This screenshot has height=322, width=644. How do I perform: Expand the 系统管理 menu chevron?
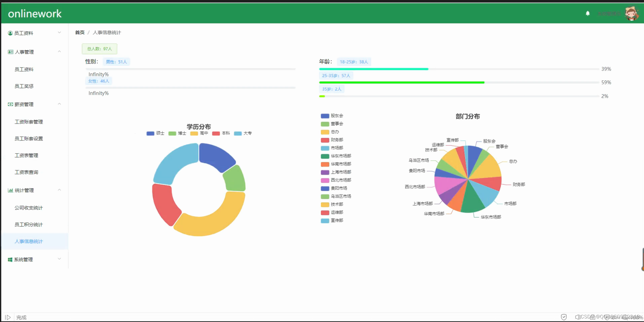coord(59,259)
